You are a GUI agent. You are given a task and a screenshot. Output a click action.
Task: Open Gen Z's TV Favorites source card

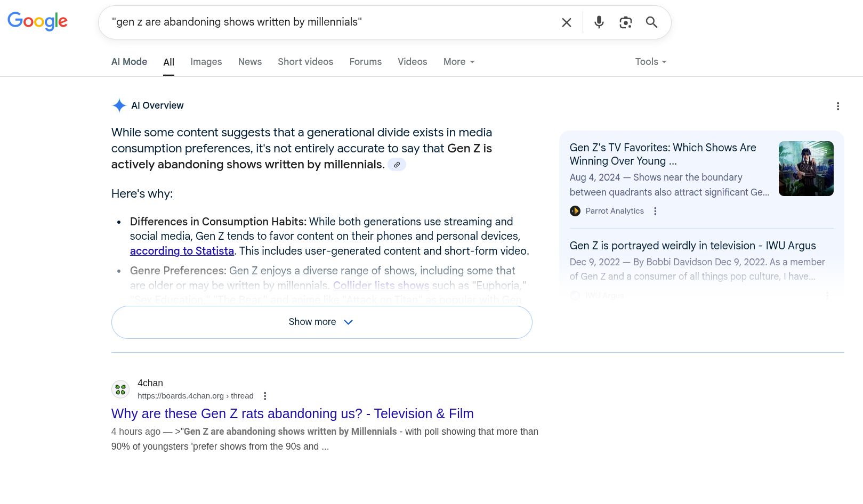tap(663, 155)
